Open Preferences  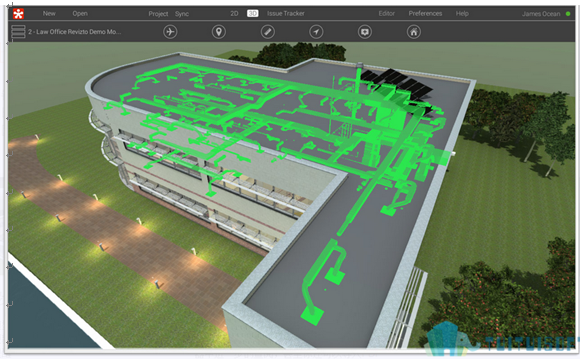425,13
